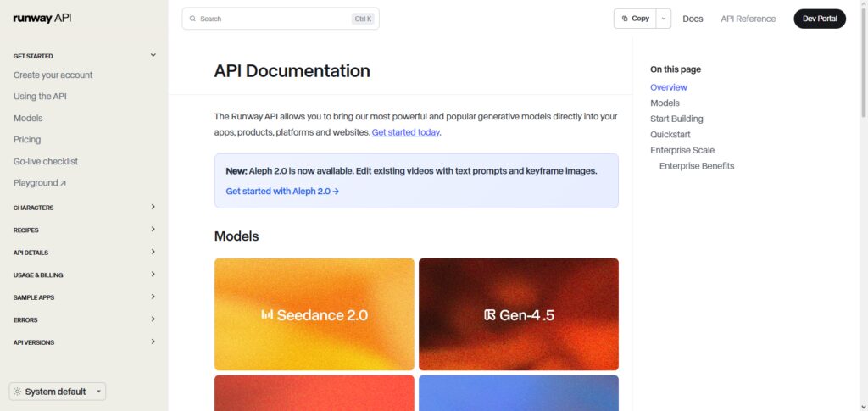868x411 pixels.
Task: Expand the API Versions section
Action: click(x=84, y=342)
